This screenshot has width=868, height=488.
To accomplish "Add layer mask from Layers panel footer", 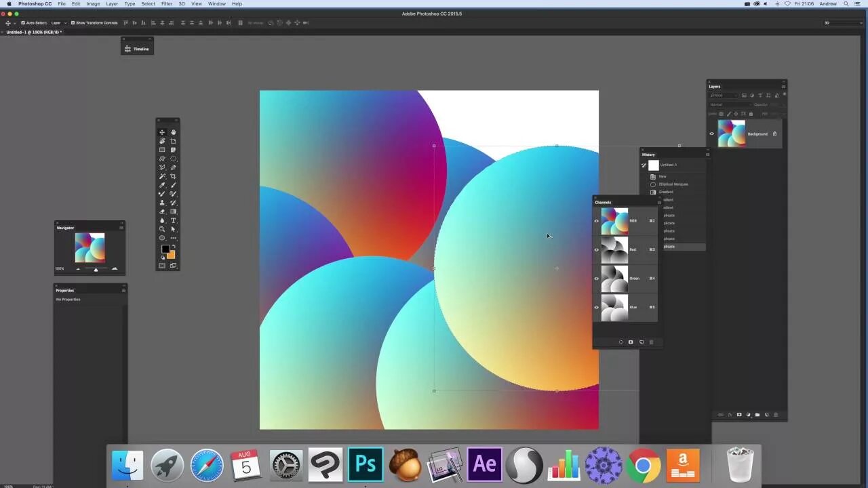I will pyautogui.click(x=739, y=415).
